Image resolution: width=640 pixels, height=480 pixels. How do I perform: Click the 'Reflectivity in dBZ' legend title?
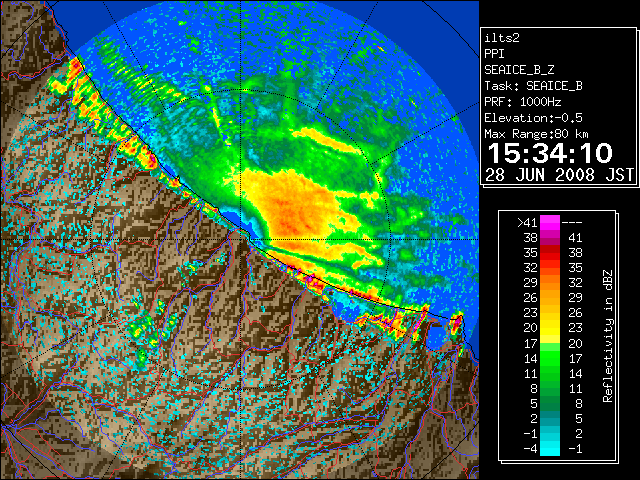pyautogui.click(x=608, y=336)
